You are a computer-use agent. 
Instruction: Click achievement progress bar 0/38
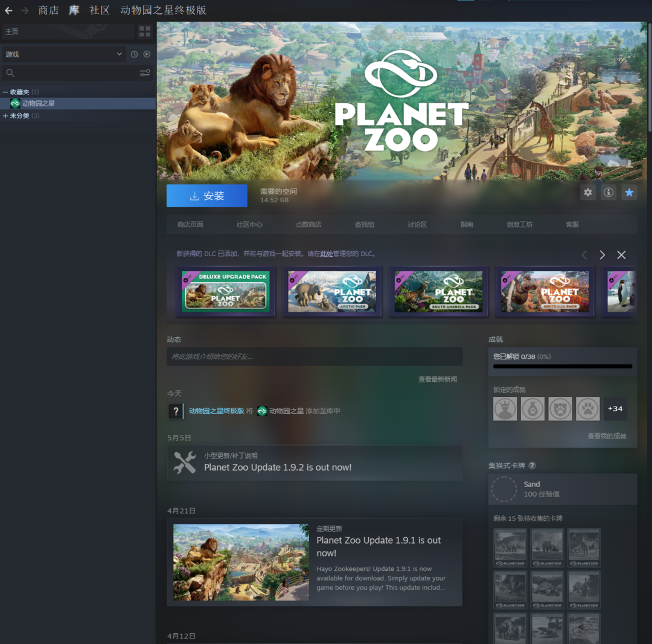(x=562, y=366)
